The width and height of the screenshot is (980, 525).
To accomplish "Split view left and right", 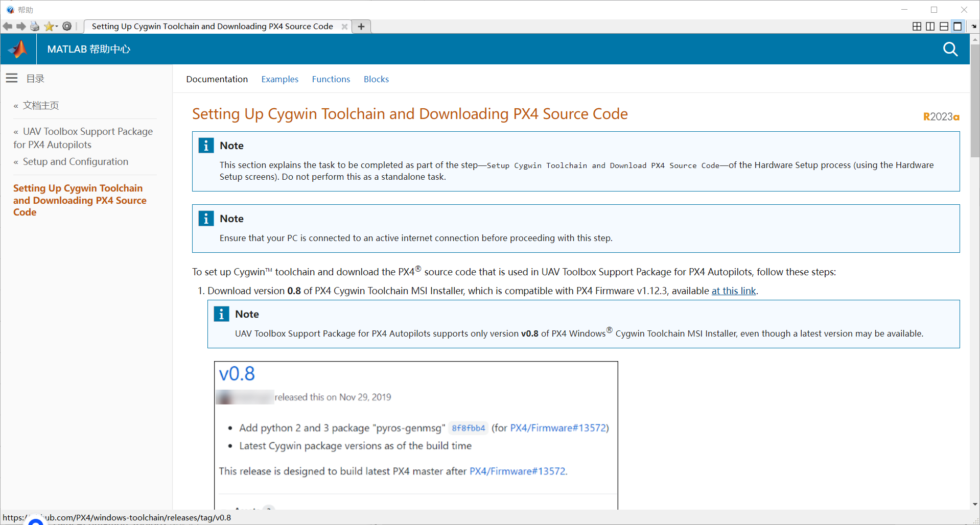I will pyautogui.click(x=930, y=27).
